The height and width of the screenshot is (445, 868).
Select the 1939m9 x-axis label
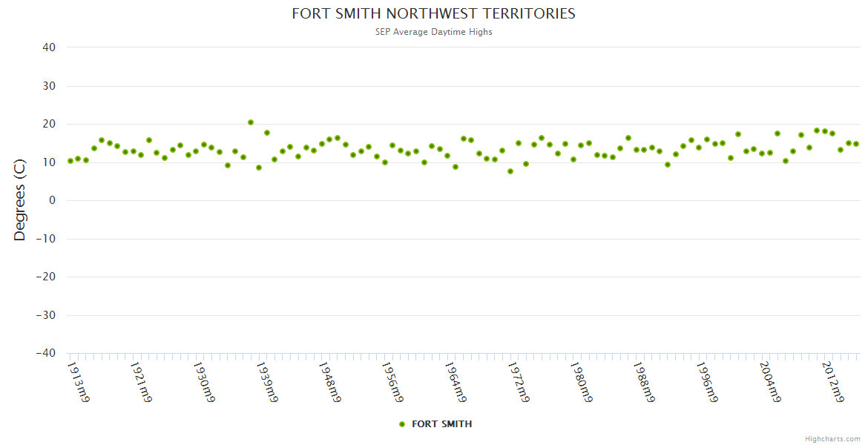(x=267, y=382)
